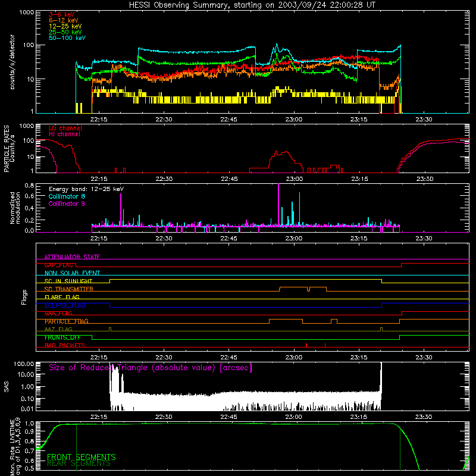Click the 100.00 value on the SAS axis
The image size is (476, 476).
point(24,364)
